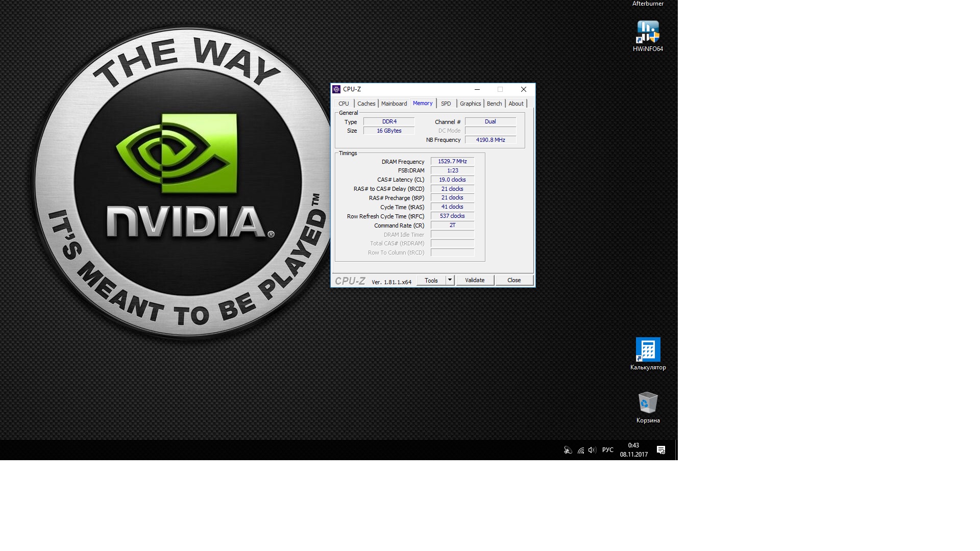
Task: Click the tray icon left of Wi-Fi
Action: point(568,450)
